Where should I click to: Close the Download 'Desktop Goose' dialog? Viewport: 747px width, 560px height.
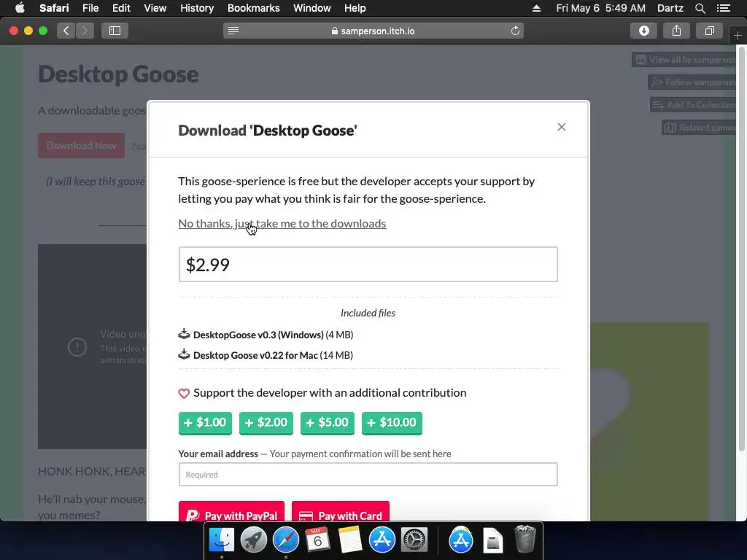point(561,127)
